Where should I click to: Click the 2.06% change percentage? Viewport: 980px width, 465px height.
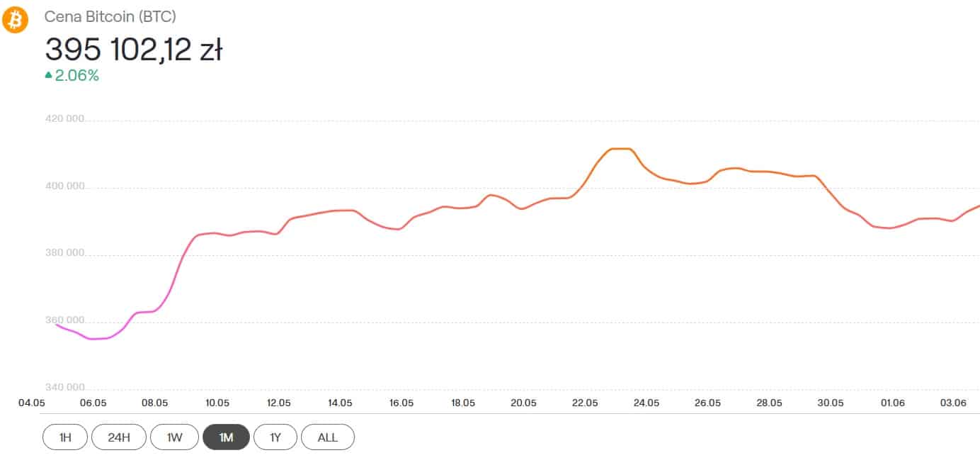(x=77, y=75)
